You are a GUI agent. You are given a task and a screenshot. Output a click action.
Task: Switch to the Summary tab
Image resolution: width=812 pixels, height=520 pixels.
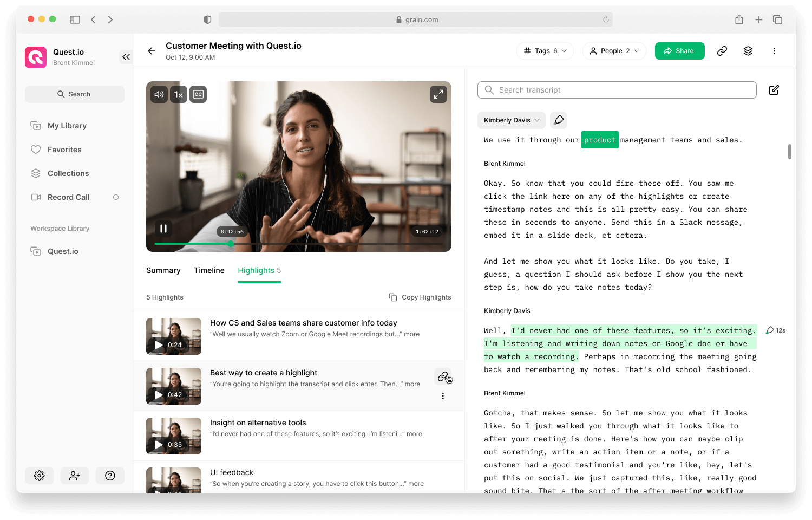pos(163,270)
